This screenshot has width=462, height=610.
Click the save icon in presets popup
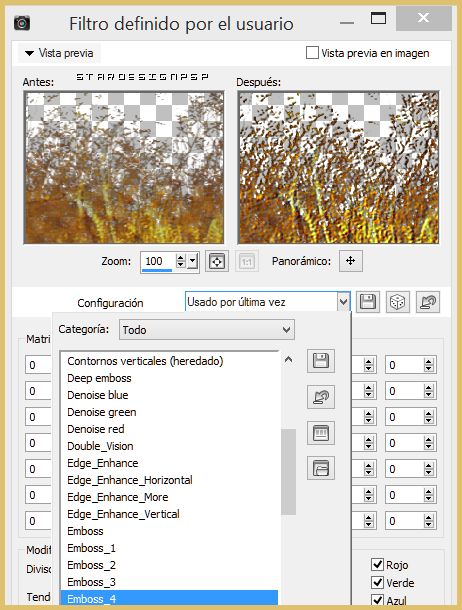[321, 361]
